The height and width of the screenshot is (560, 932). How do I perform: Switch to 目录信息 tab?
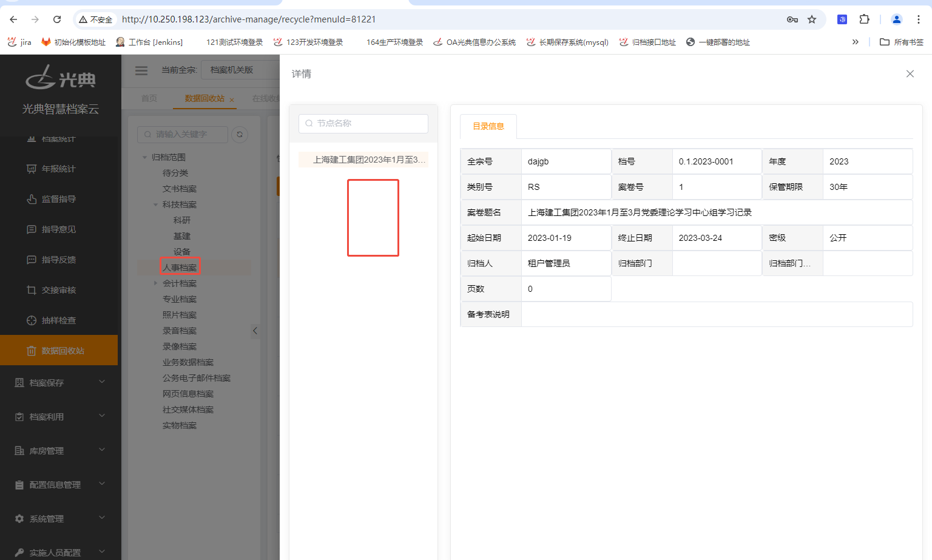pos(488,126)
